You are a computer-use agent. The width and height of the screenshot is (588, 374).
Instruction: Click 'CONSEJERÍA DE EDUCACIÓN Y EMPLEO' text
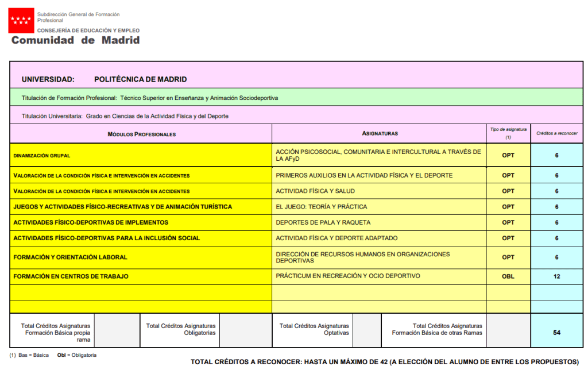(x=88, y=30)
